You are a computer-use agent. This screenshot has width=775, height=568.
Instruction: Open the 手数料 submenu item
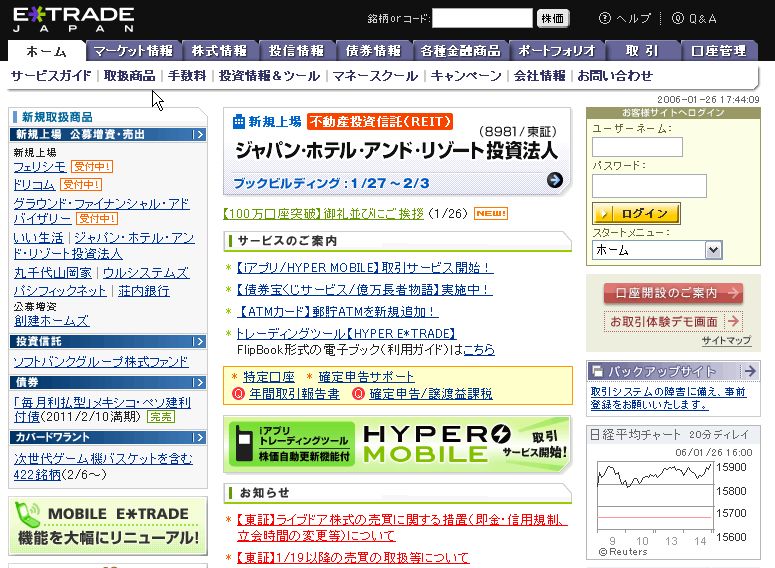tap(187, 75)
